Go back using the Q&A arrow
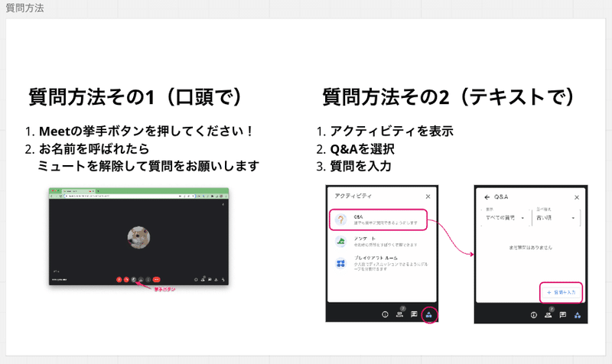 (x=487, y=197)
